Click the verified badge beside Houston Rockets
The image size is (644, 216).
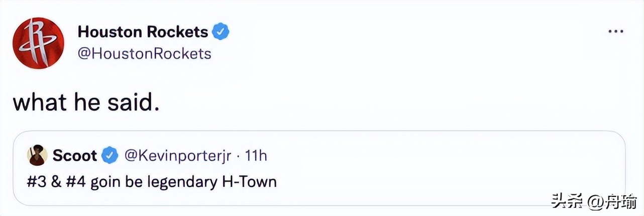point(221,32)
